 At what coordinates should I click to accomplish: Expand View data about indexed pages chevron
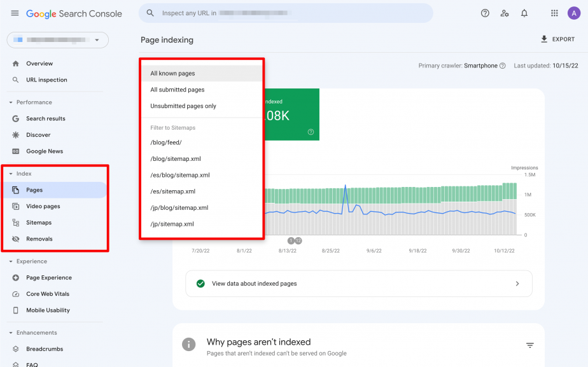click(x=517, y=284)
